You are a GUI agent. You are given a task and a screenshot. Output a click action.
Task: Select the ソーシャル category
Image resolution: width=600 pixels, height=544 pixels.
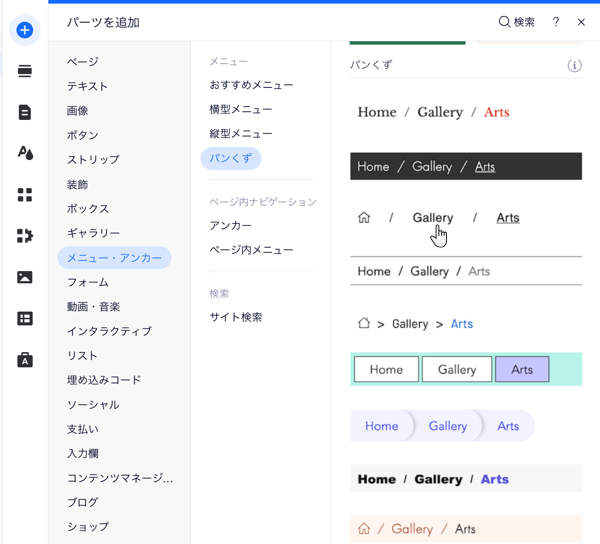[93, 405]
